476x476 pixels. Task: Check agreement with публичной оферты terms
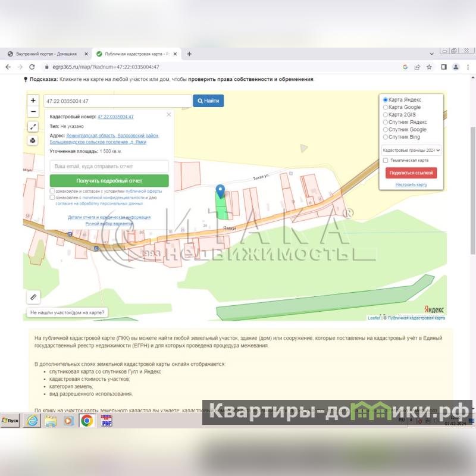52,191
